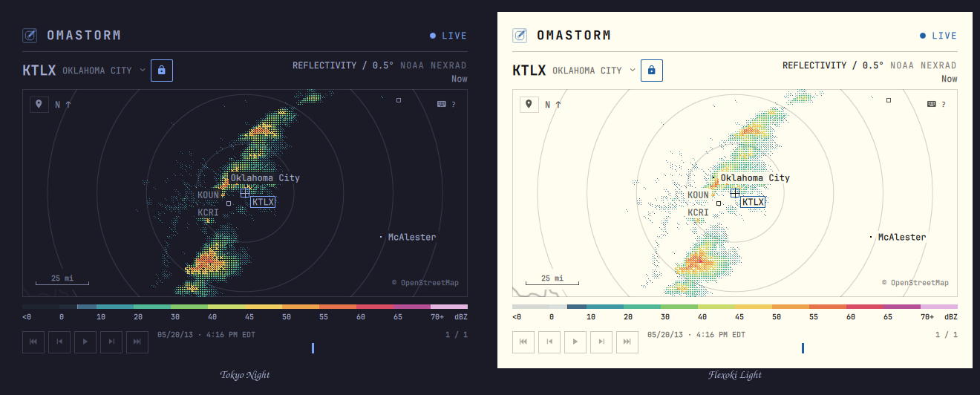Play the radar loop in Flexoki Light panel
This screenshot has height=395, width=980.
(575, 342)
